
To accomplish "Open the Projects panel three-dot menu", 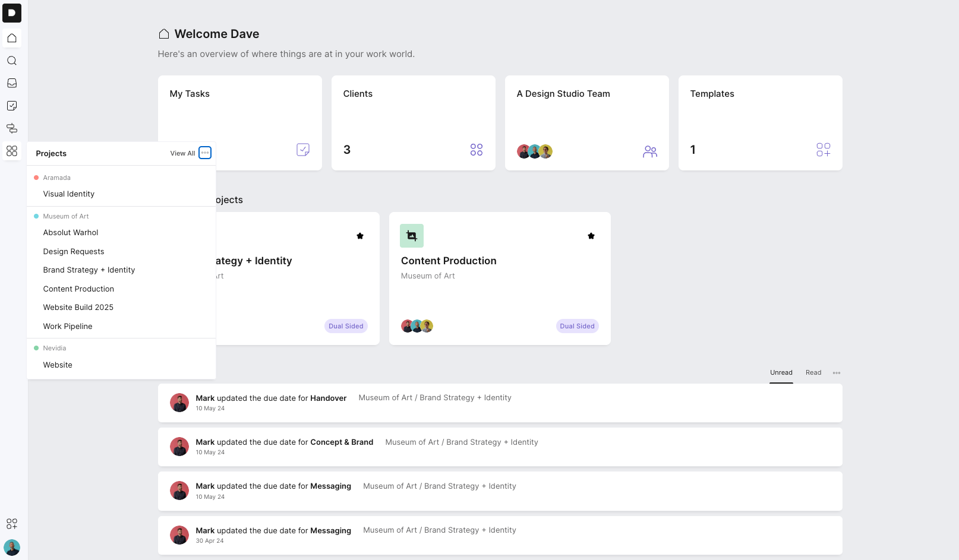I will click(x=205, y=153).
